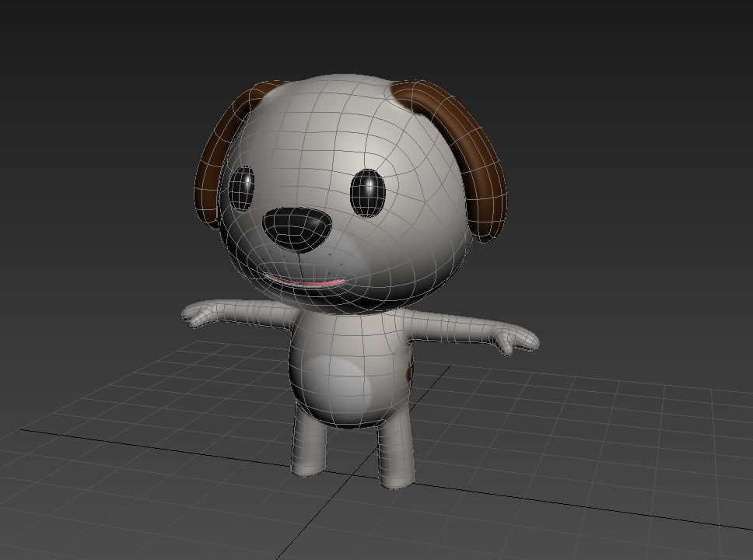The image size is (753, 560).
Task: Click the dog's pink mouth
Action: click(305, 282)
